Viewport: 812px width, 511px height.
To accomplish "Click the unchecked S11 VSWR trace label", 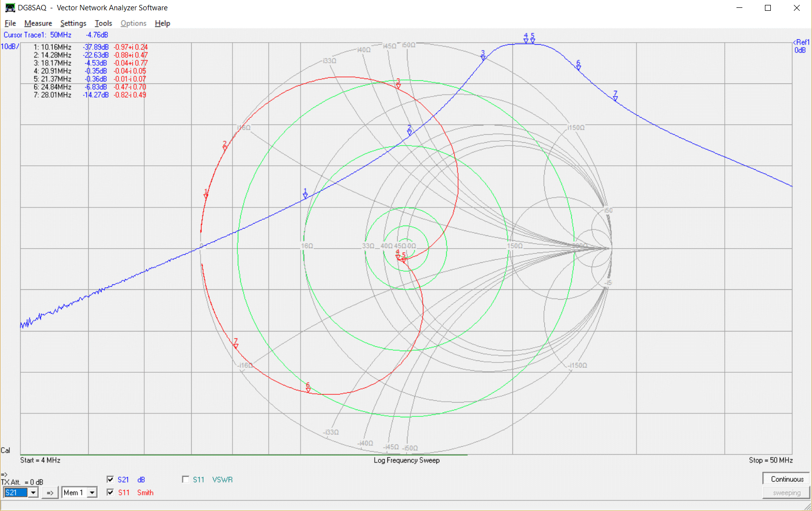I will 199,480.
